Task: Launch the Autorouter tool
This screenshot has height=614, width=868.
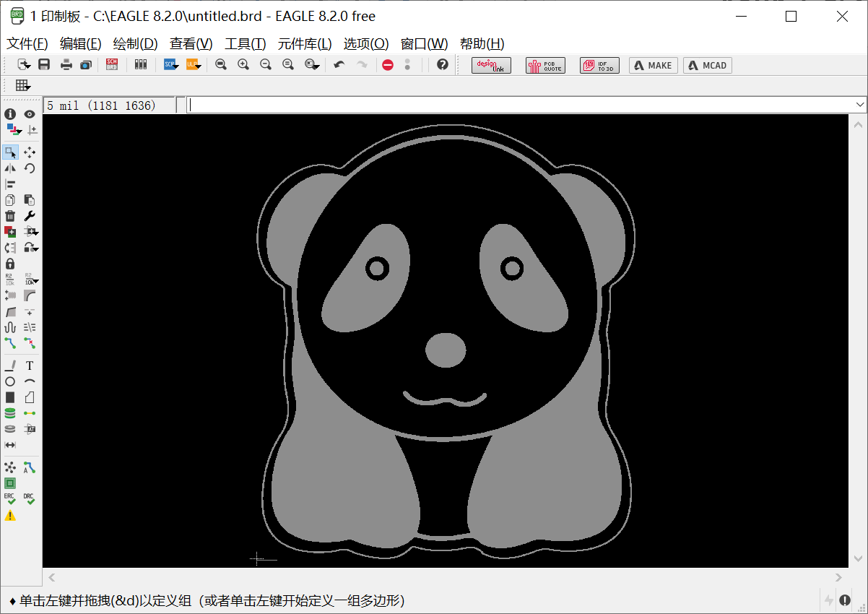Action: [30, 468]
